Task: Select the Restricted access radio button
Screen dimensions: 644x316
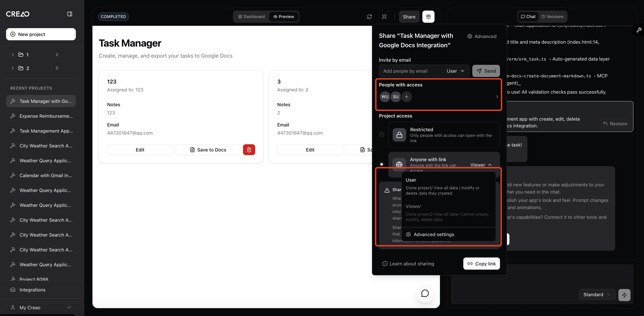Action: [x=381, y=135]
